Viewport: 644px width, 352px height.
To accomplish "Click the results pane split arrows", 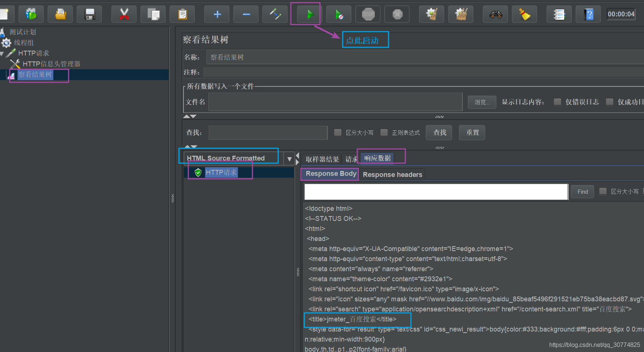I will pyautogui.click(x=297, y=159).
